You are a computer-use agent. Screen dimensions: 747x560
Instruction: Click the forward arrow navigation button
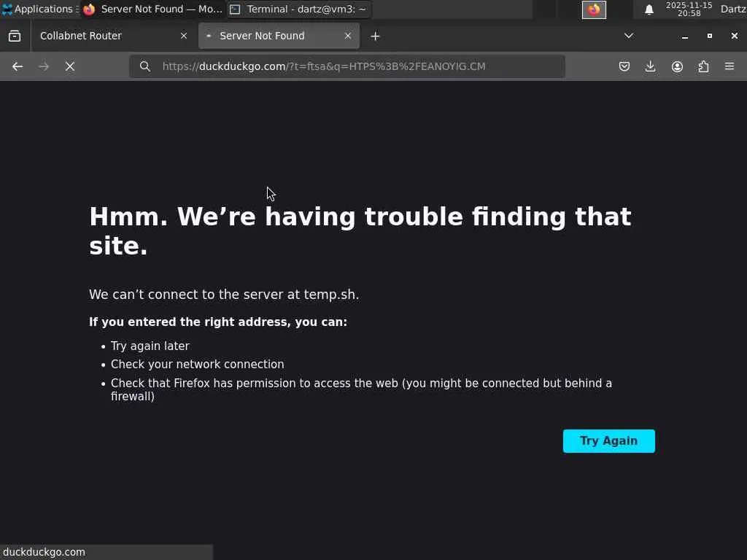point(44,66)
